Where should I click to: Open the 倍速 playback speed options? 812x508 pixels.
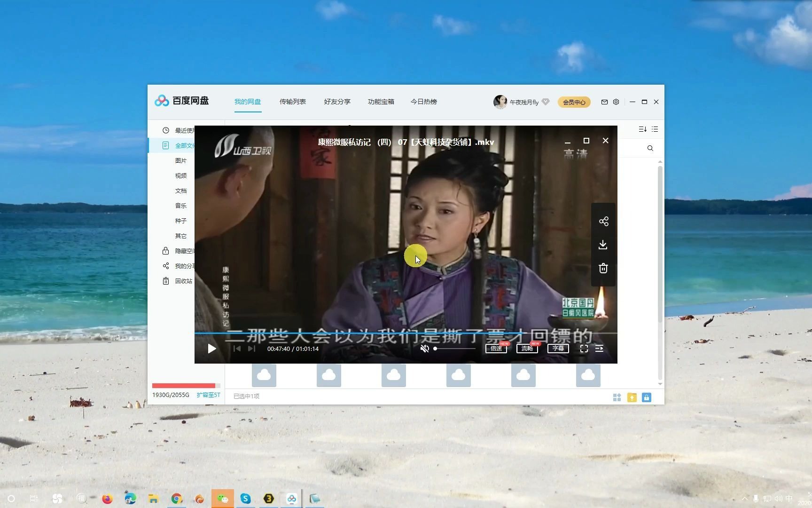pos(496,349)
